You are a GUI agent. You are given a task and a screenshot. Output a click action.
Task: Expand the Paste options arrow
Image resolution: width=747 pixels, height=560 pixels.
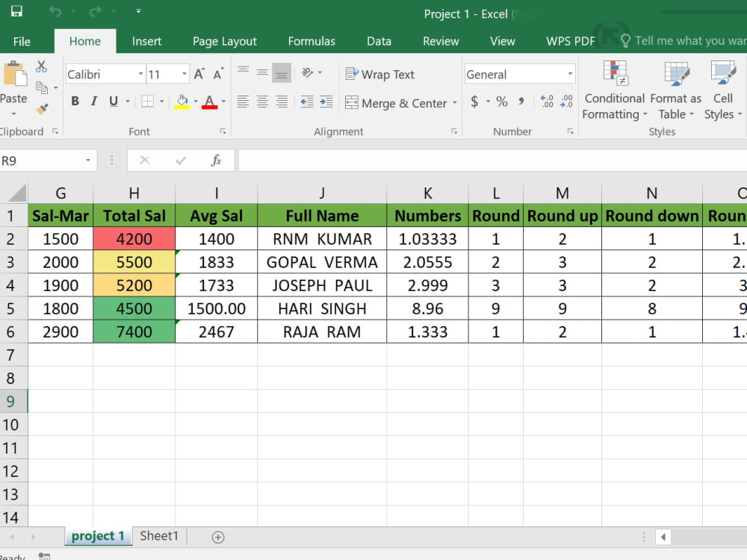(13, 113)
